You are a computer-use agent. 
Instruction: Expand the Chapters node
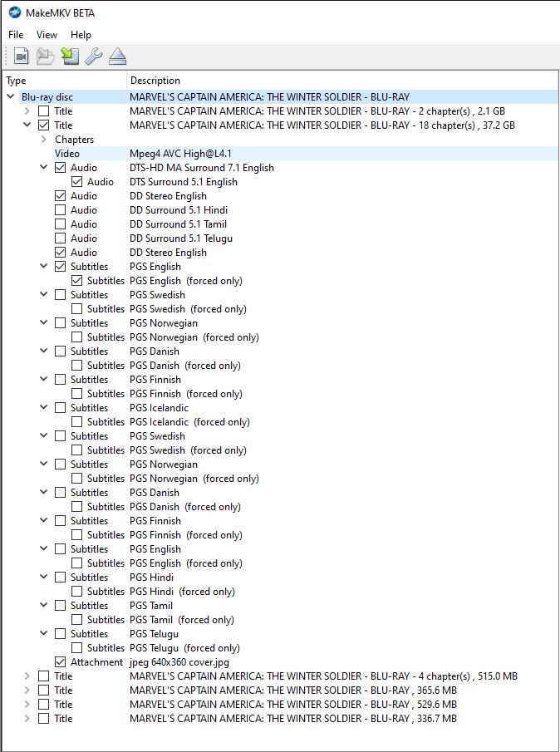44,139
